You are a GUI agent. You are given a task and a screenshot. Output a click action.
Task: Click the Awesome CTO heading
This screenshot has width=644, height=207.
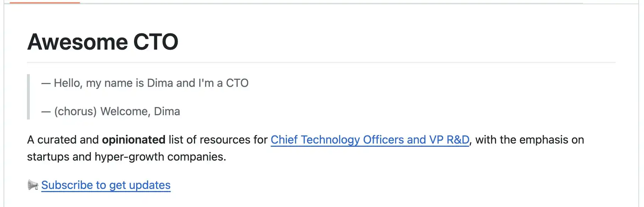pyautogui.click(x=103, y=42)
